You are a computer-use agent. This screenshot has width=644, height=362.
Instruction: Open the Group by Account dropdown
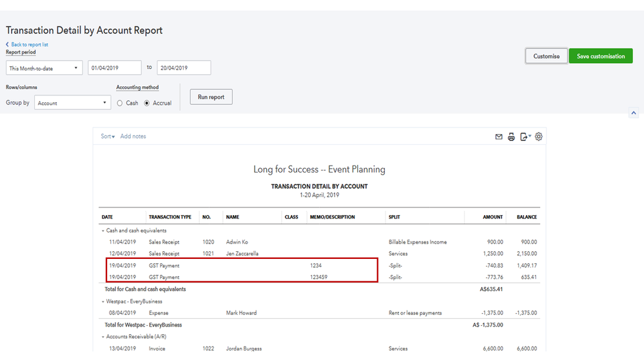click(73, 103)
